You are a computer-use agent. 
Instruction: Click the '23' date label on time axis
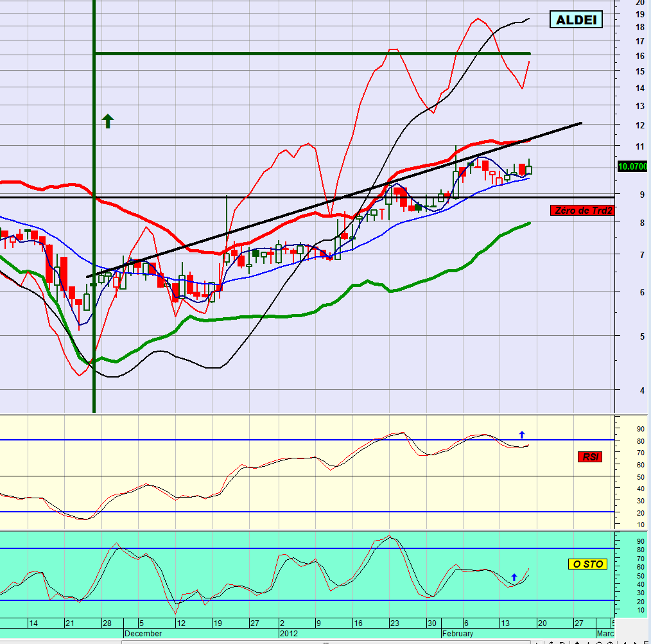point(394,623)
